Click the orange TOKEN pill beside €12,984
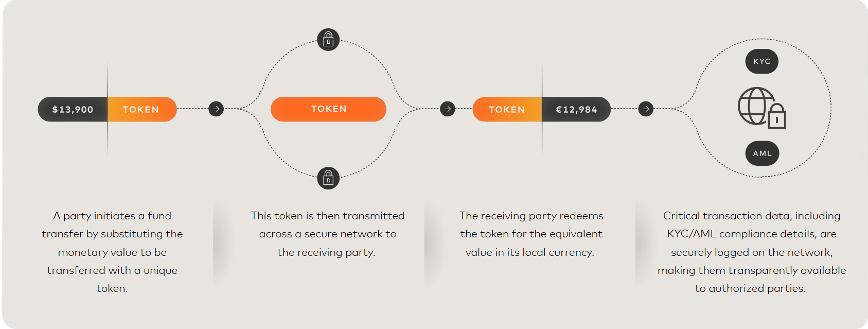 click(507, 109)
